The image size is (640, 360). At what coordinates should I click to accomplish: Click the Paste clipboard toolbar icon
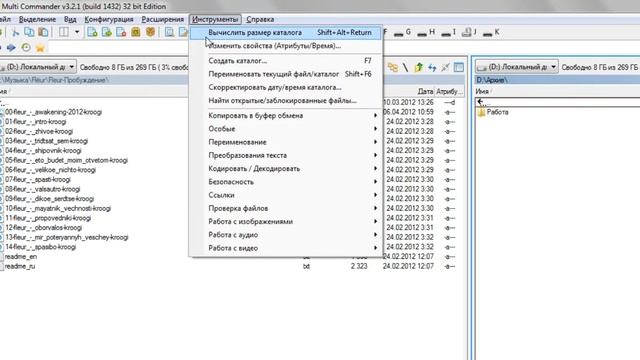click(x=43, y=32)
